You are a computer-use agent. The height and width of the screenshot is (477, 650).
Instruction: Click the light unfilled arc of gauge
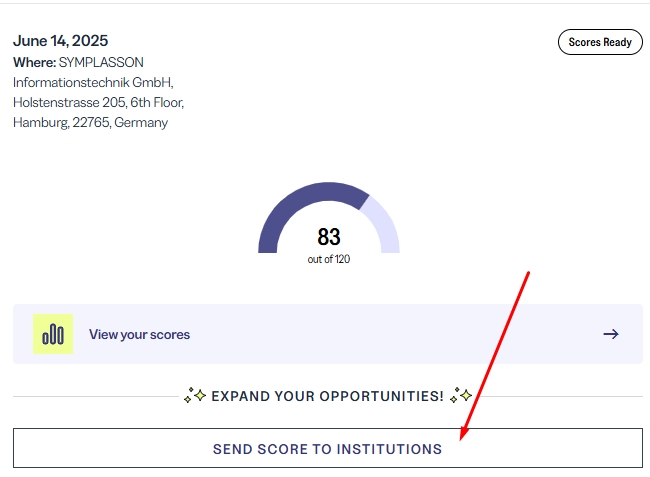tap(383, 226)
